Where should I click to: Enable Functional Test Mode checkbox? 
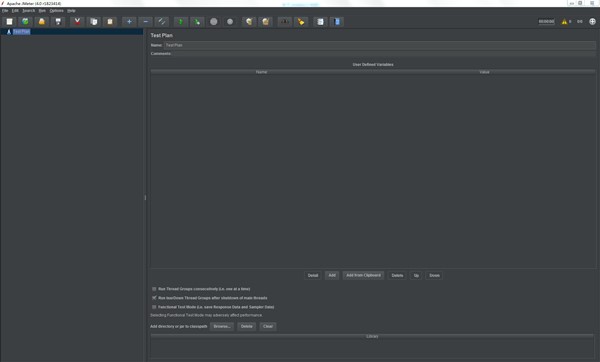154,307
